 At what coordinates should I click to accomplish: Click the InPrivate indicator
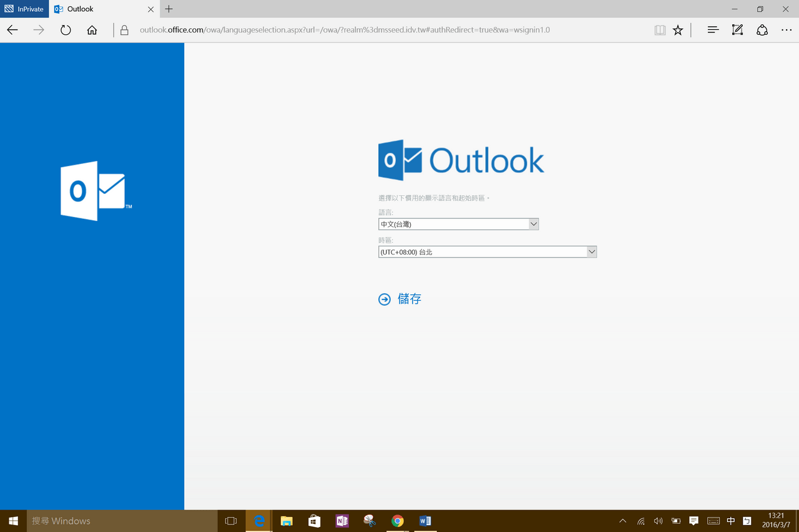(24, 9)
